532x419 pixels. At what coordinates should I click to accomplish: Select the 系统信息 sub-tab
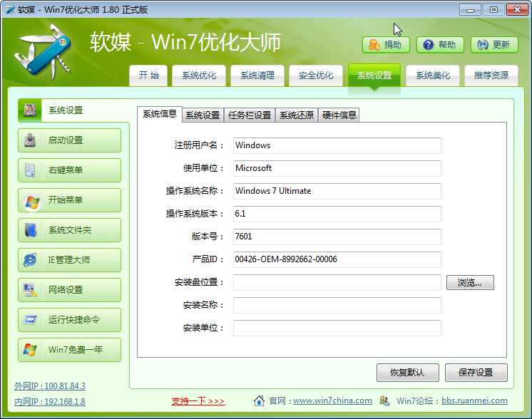click(x=160, y=114)
